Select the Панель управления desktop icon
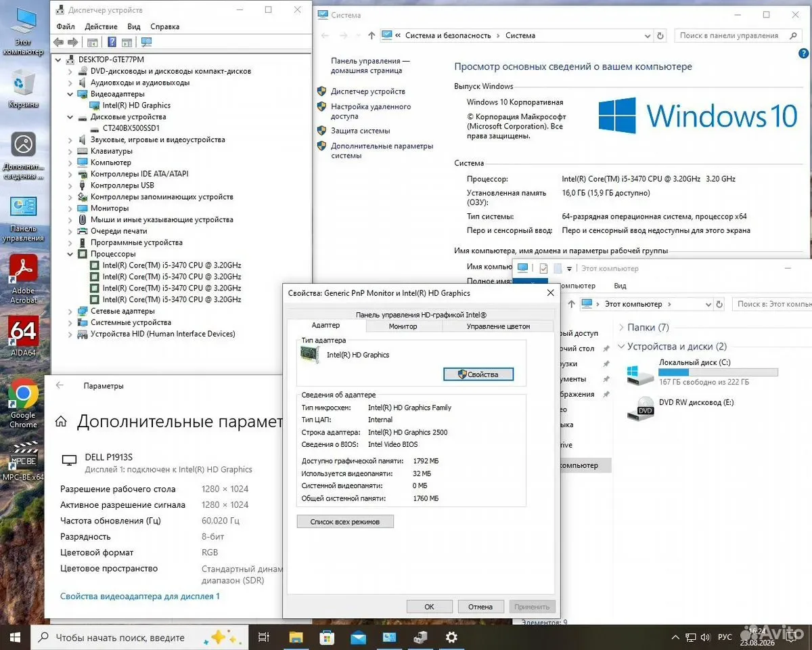This screenshot has width=812, height=650. [x=23, y=218]
